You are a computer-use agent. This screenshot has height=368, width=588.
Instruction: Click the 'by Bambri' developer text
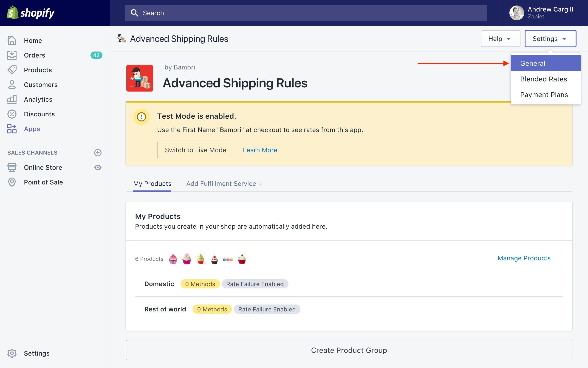click(x=180, y=67)
